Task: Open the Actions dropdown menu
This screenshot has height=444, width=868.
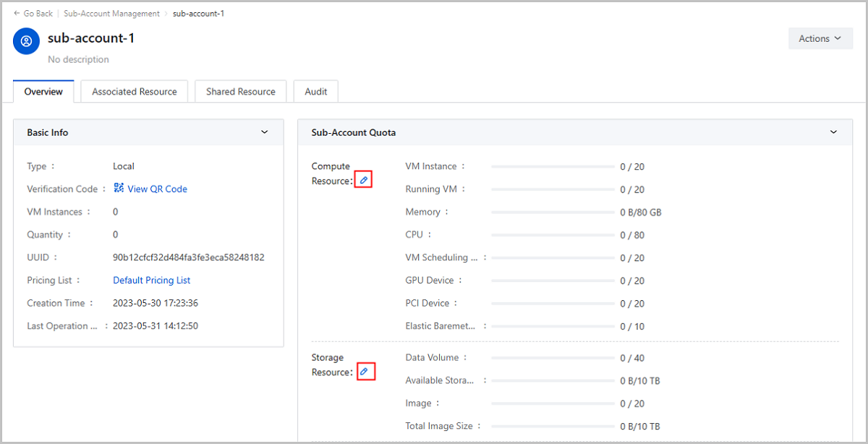Action: [820, 38]
